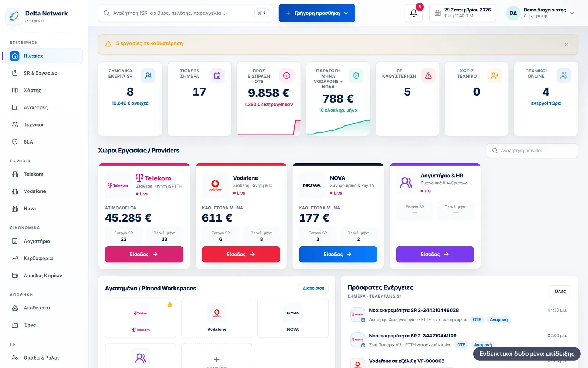This screenshot has height=368, width=588.
Task: Click the Vodafone logo on the provider card
Action: click(x=215, y=185)
